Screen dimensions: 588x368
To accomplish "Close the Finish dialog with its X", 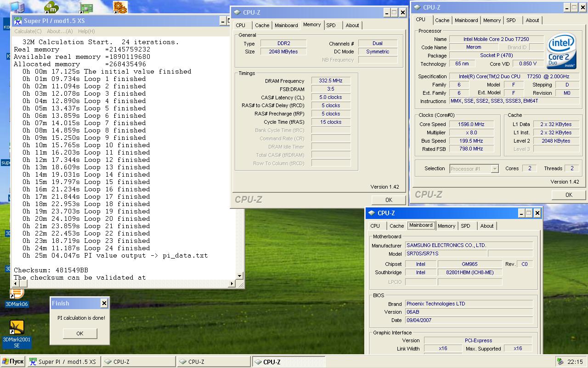I will coord(104,303).
